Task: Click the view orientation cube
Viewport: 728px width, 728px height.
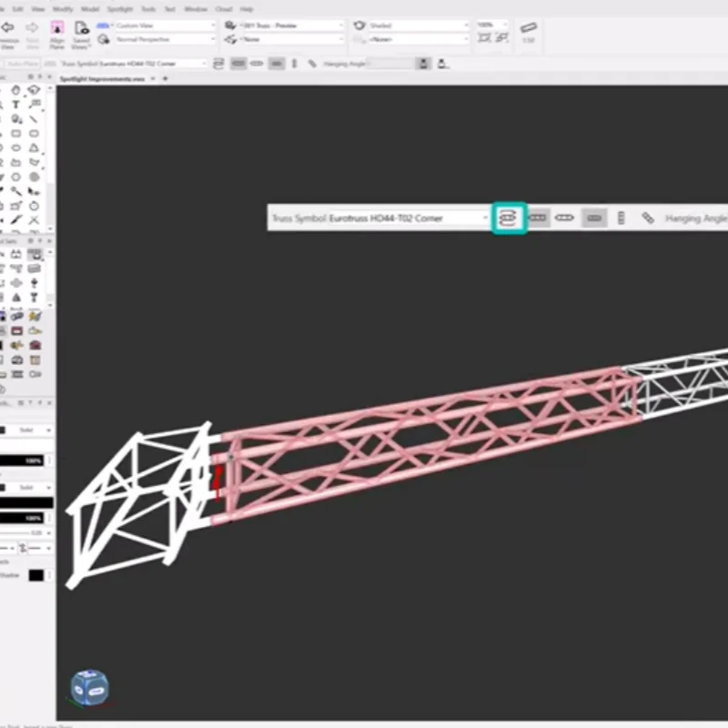Action: [89, 688]
